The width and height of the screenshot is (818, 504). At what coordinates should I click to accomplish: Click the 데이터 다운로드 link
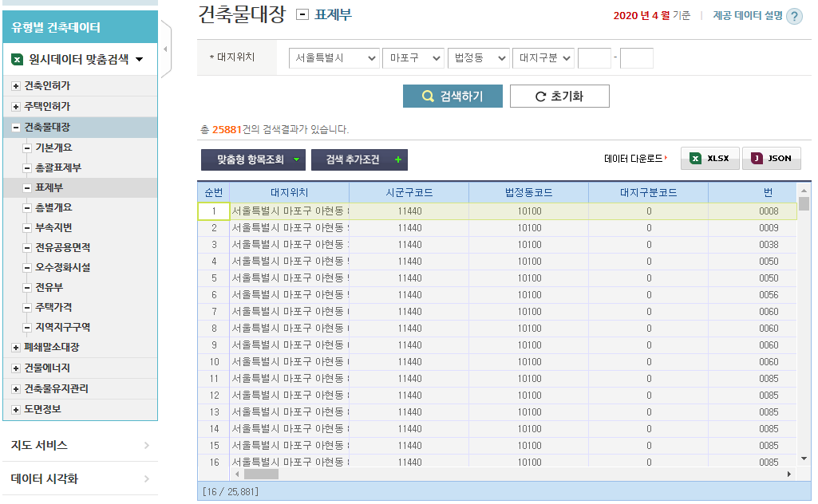point(633,158)
